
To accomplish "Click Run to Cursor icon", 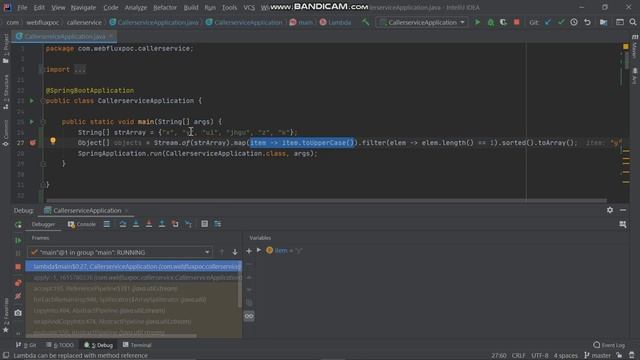I will [x=188, y=224].
